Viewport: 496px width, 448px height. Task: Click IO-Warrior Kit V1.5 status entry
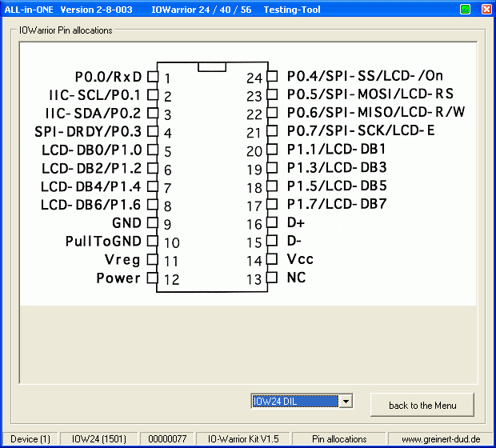click(x=243, y=439)
